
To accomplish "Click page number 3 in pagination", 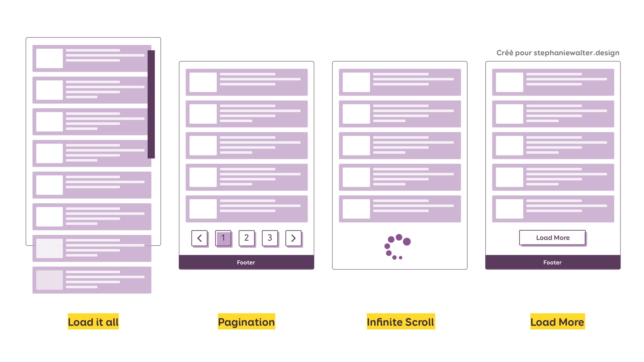I will click(x=270, y=237).
